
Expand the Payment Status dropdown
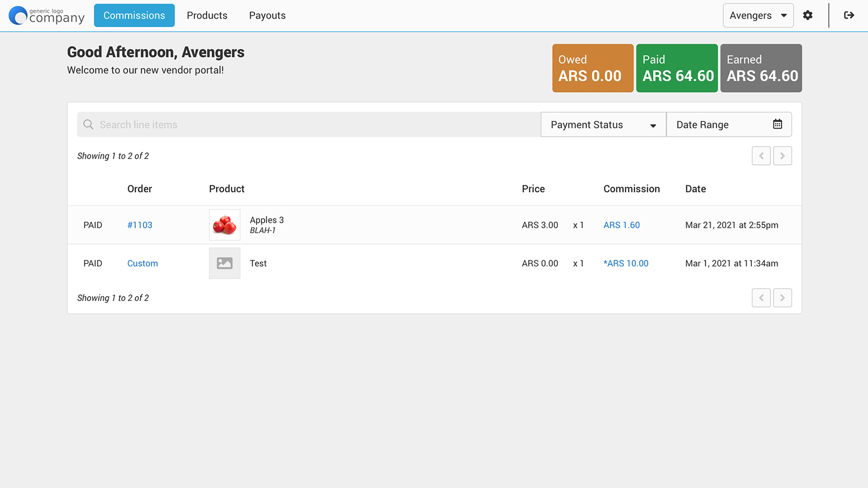coord(603,125)
